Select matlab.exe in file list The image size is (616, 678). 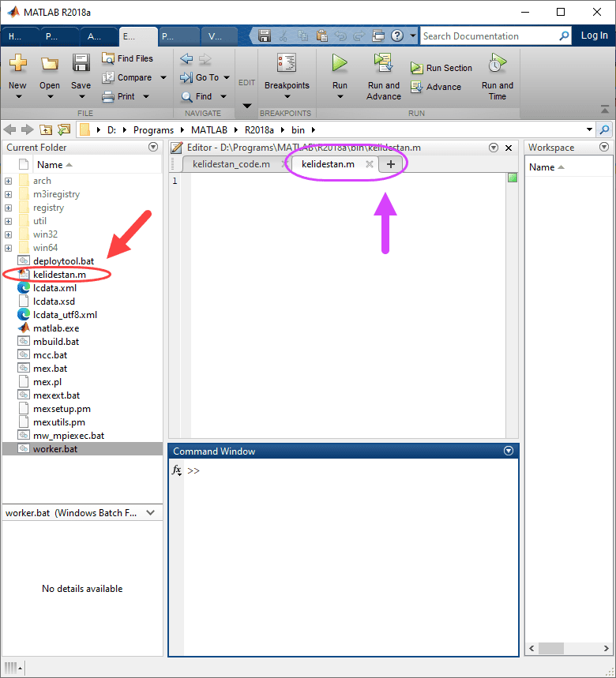coord(56,328)
